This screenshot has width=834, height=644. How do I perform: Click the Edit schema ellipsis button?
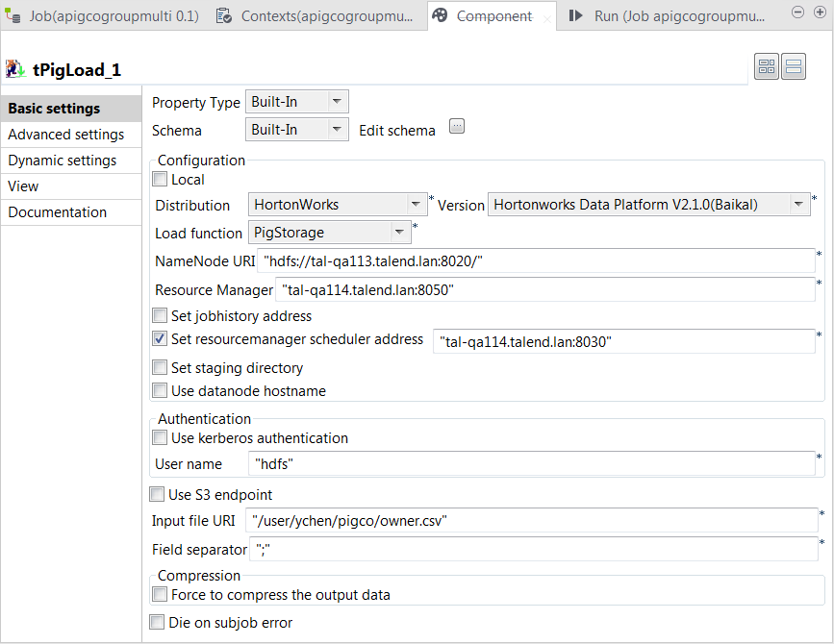(x=456, y=126)
